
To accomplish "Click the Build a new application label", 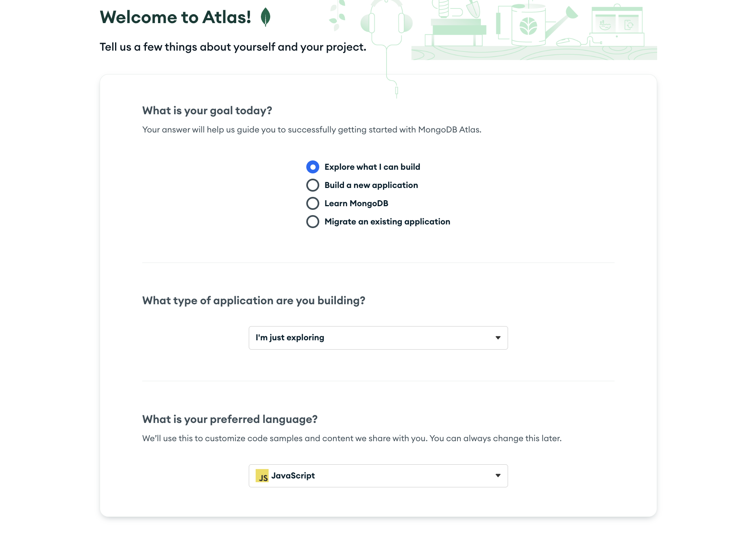I will [x=371, y=185].
